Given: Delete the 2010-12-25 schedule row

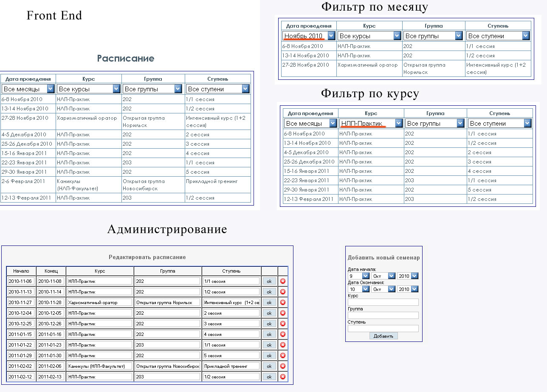Looking at the screenshot, I should pyautogui.click(x=283, y=324).
